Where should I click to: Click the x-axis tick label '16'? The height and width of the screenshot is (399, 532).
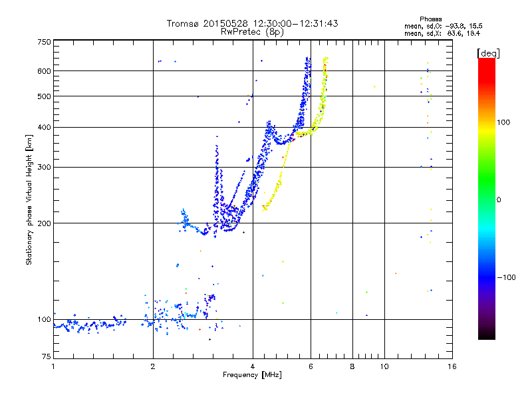[x=452, y=366]
